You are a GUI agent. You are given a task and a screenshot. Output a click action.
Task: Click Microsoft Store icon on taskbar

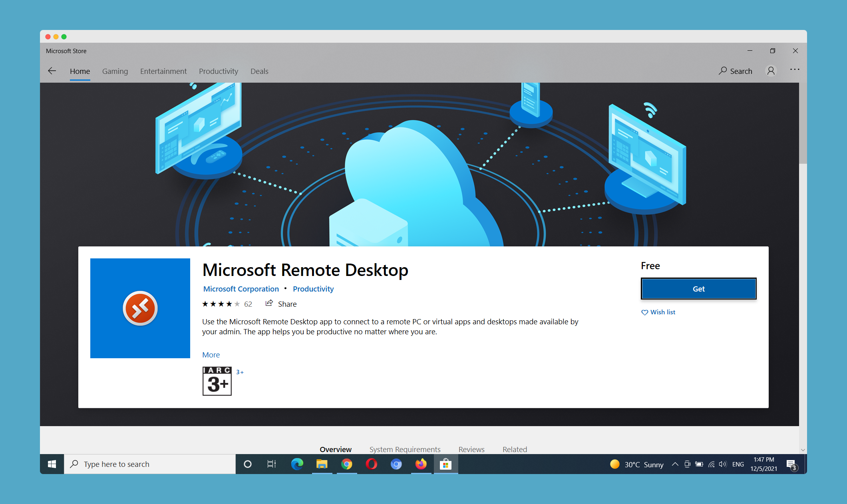[446, 464]
